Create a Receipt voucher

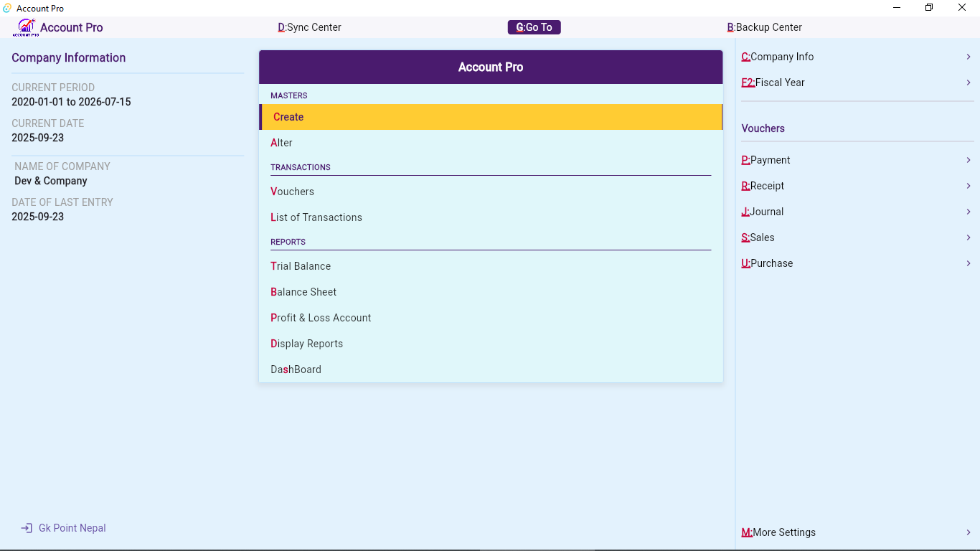click(857, 186)
